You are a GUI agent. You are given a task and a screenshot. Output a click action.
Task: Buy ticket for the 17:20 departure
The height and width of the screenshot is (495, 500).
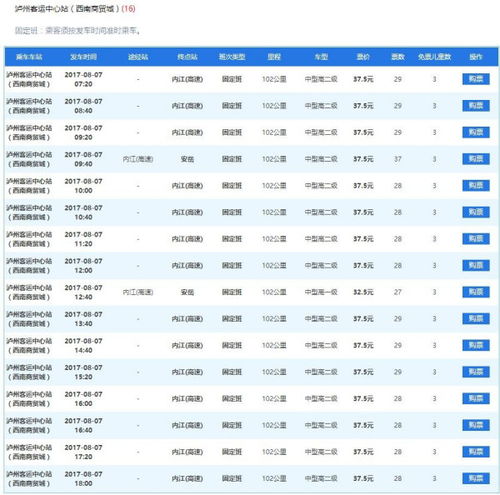(476, 452)
